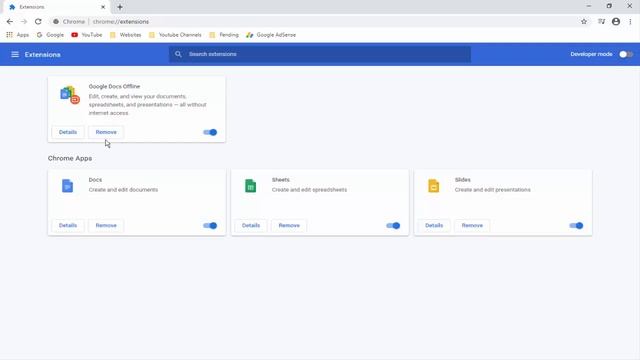Viewport: 640px width, 360px height.
Task: Remove the Docs app
Action: (x=106, y=226)
